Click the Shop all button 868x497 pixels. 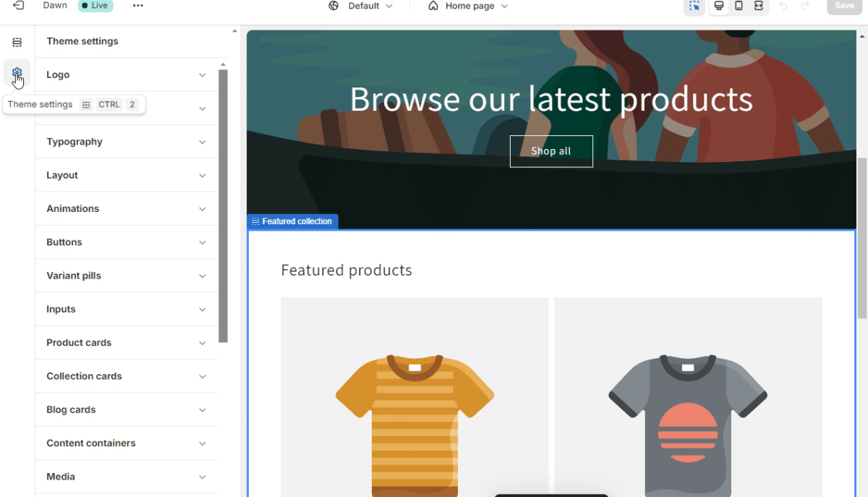point(551,151)
